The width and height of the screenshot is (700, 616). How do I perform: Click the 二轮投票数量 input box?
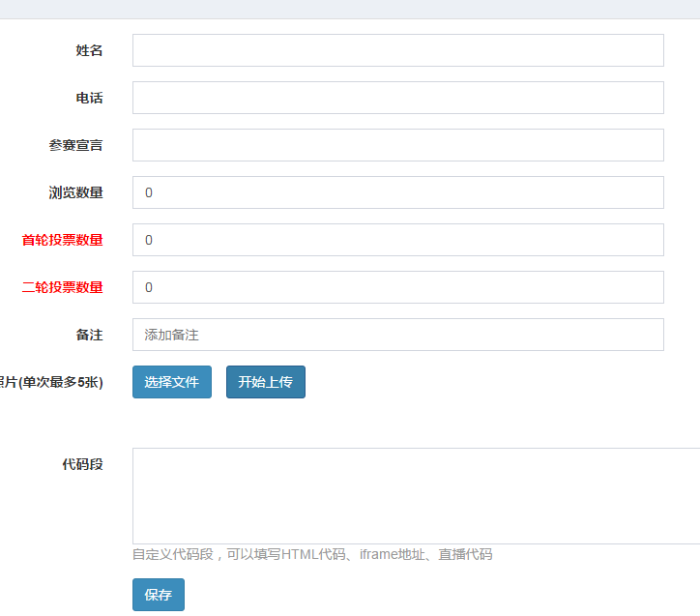click(x=397, y=287)
